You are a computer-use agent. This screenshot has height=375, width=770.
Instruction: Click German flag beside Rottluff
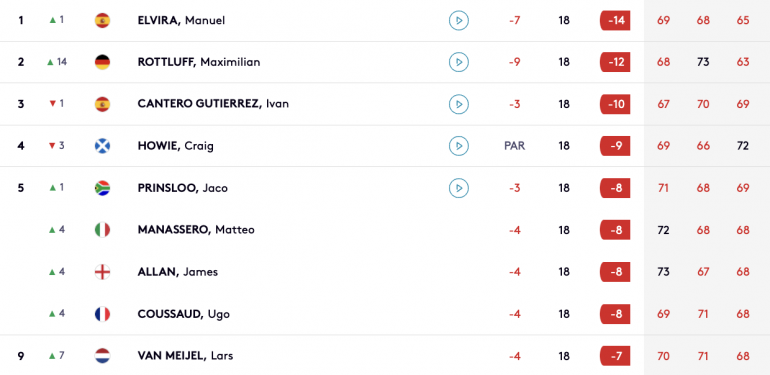pos(102,62)
